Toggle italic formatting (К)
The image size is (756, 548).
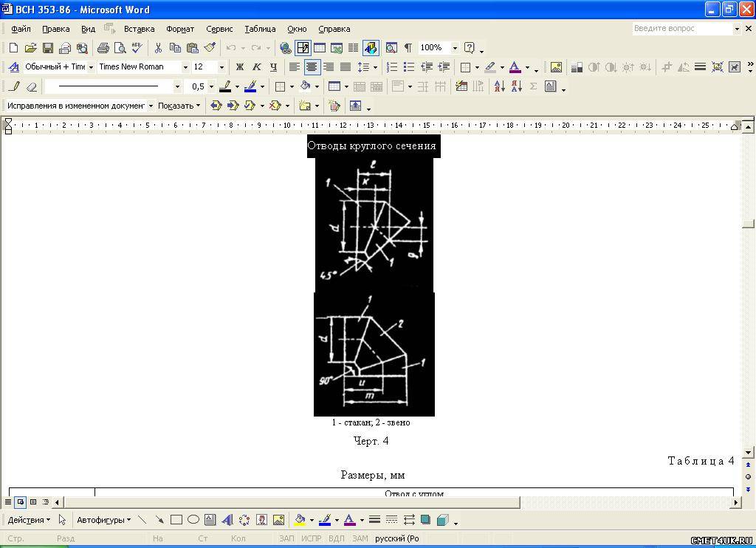(256, 67)
